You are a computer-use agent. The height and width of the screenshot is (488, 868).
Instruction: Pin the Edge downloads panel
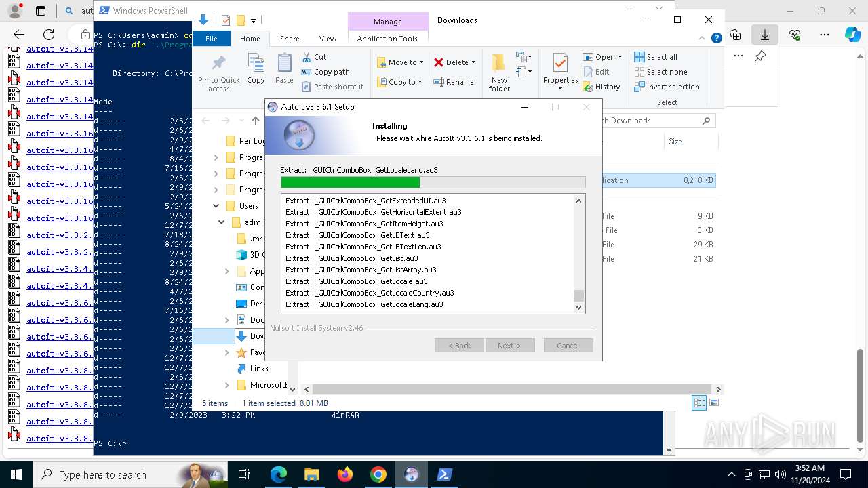[x=760, y=56]
